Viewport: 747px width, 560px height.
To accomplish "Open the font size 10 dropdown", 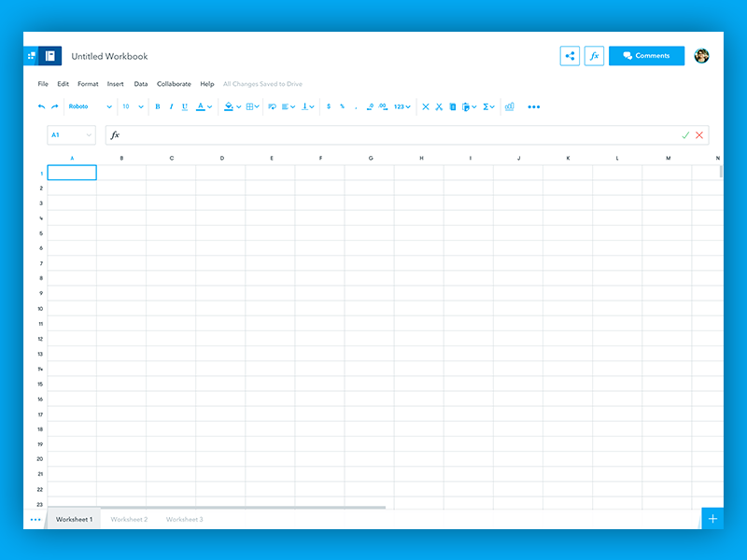I will point(129,106).
